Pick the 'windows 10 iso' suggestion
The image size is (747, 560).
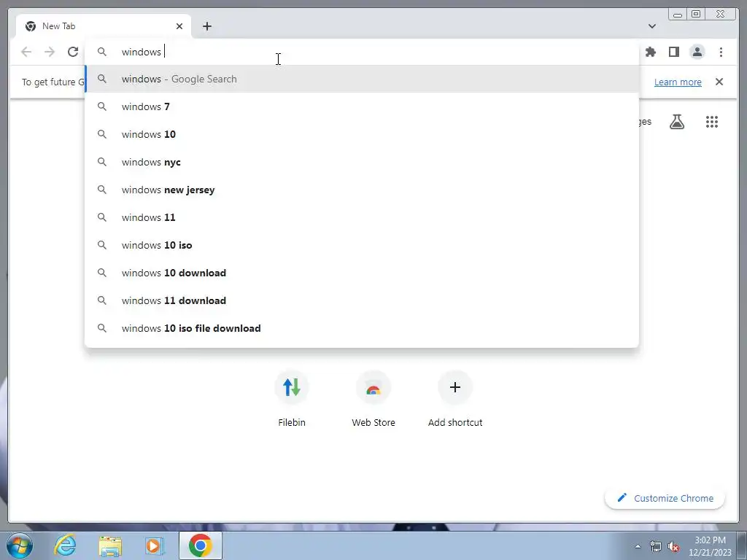[362, 245]
